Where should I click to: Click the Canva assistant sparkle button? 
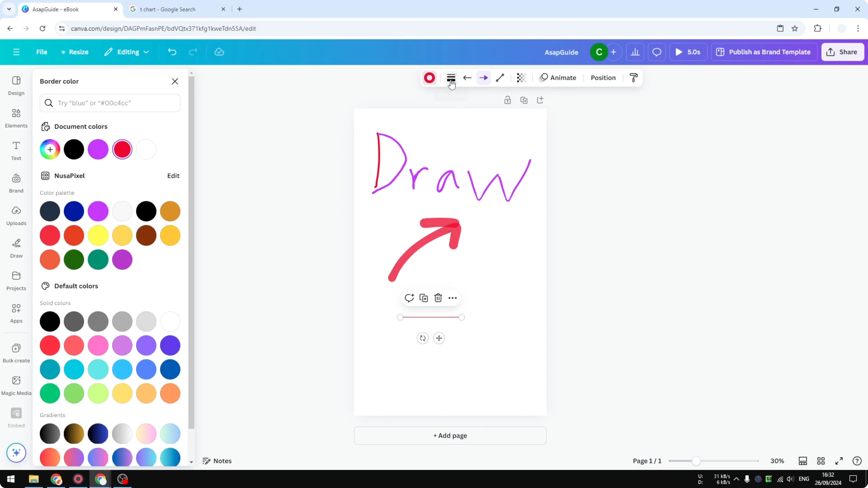click(16, 452)
